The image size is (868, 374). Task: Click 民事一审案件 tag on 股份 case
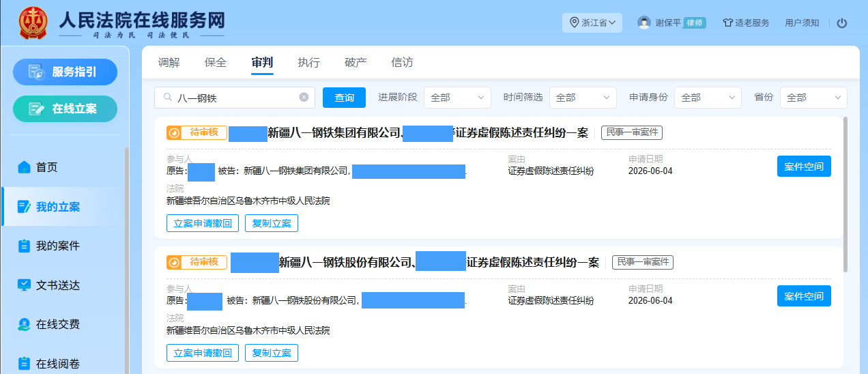pyautogui.click(x=643, y=262)
